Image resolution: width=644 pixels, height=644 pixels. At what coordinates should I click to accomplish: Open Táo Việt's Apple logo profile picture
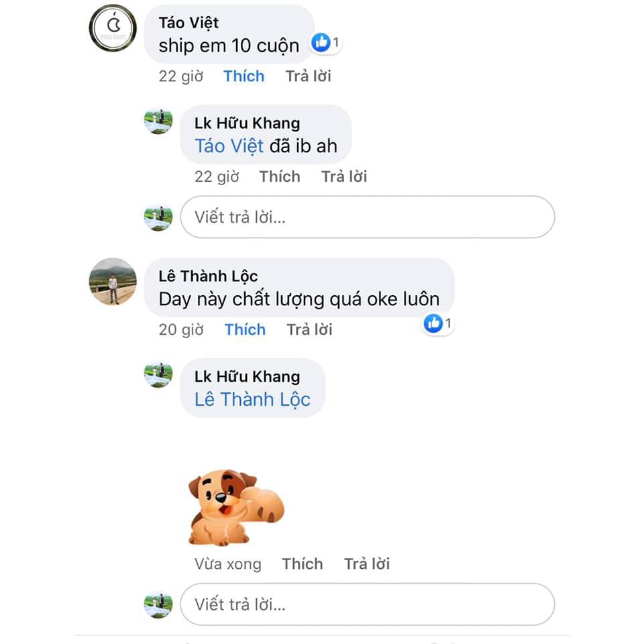pyautogui.click(x=113, y=28)
